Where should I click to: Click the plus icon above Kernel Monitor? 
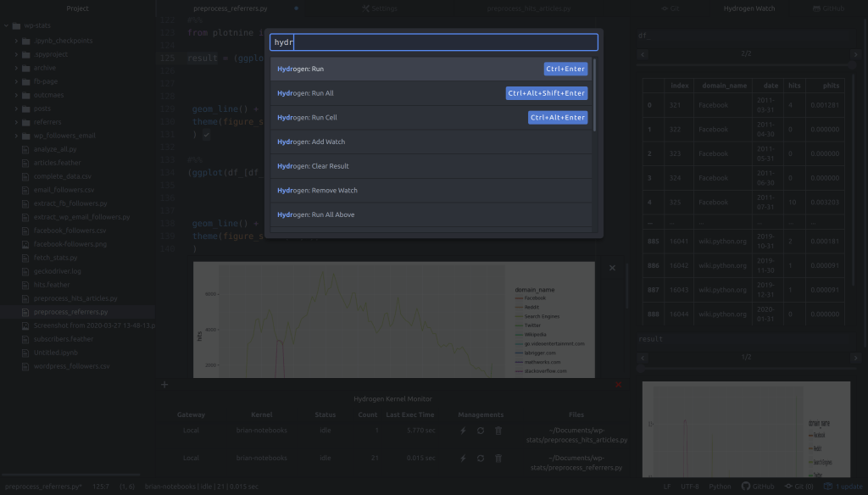(164, 385)
